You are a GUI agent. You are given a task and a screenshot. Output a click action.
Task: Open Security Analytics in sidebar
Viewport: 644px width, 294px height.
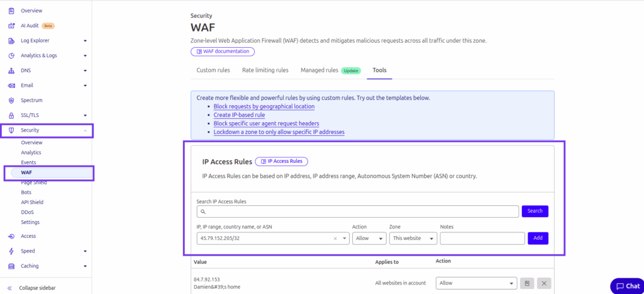[31, 152]
